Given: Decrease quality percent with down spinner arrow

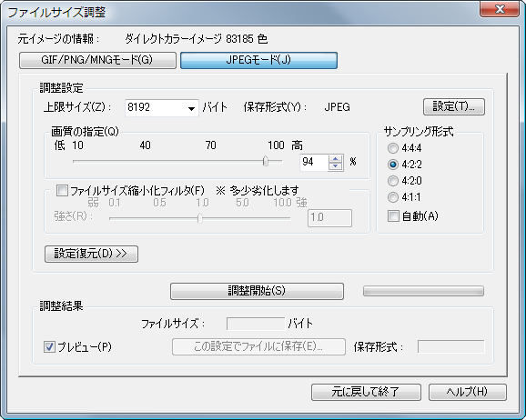Looking at the screenshot, I should [x=335, y=166].
